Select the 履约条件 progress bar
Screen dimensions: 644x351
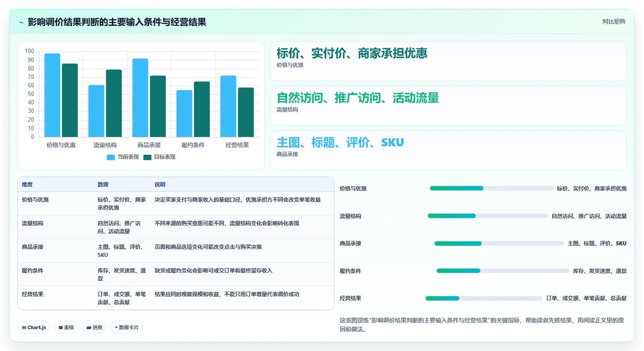pos(503,271)
